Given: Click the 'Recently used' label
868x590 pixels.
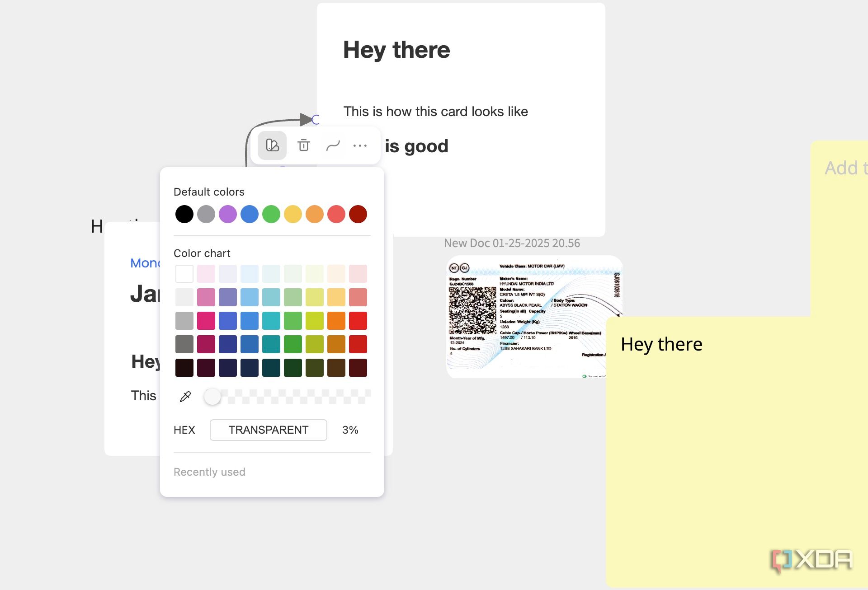Looking at the screenshot, I should tap(209, 472).
